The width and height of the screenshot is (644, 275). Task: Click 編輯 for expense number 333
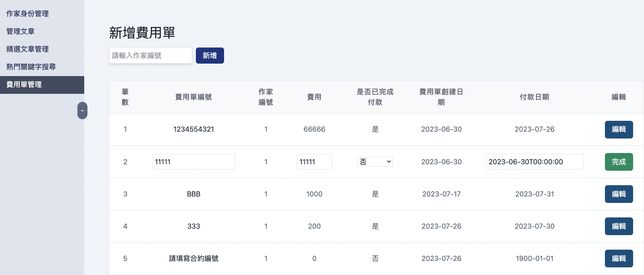(619, 226)
